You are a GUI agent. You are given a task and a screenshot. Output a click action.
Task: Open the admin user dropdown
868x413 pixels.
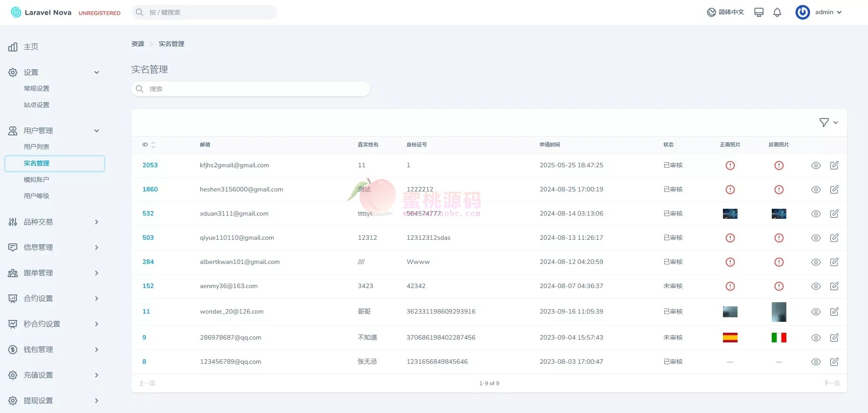[x=819, y=12]
